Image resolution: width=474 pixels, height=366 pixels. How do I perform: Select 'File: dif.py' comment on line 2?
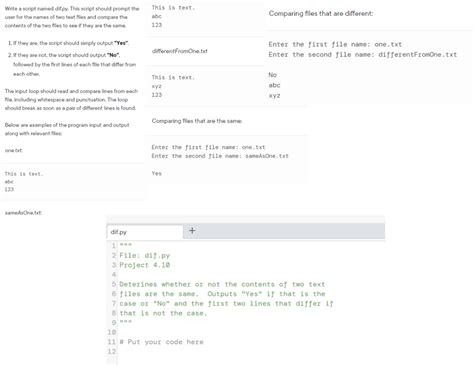pos(145,256)
